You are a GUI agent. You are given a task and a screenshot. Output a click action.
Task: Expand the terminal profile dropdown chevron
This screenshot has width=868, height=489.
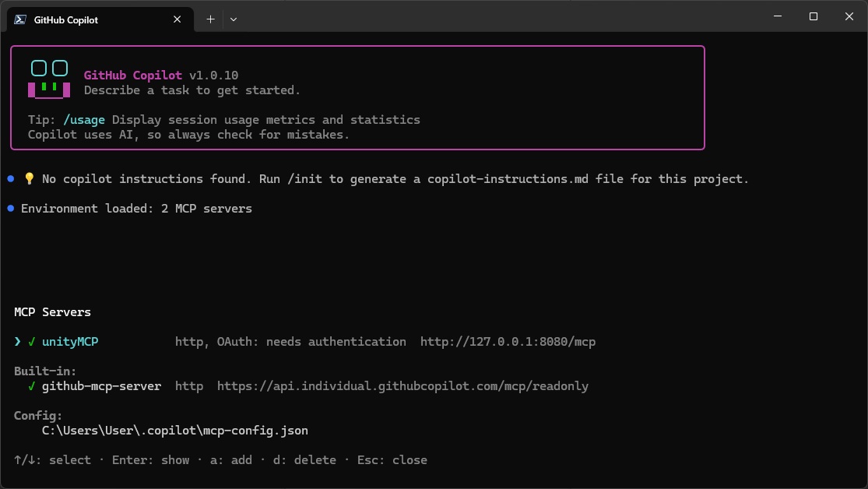(233, 19)
